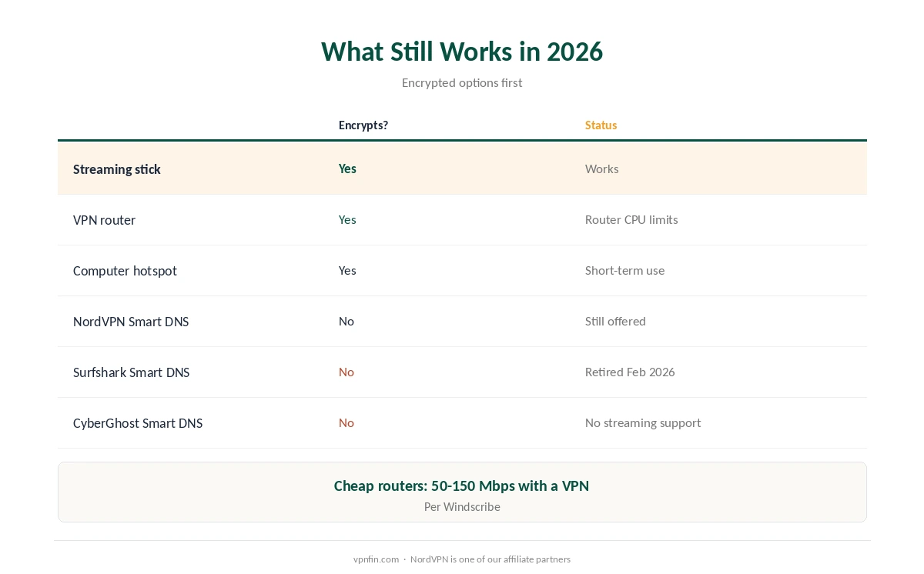924x574 pixels.
Task: Click the 'Status' column header
Action: click(x=601, y=125)
